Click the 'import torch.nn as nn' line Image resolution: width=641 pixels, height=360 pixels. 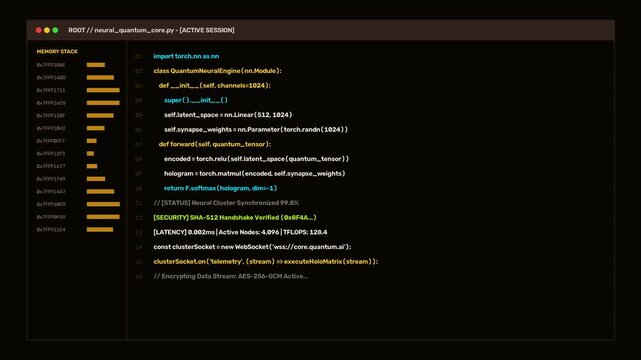[186, 56]
